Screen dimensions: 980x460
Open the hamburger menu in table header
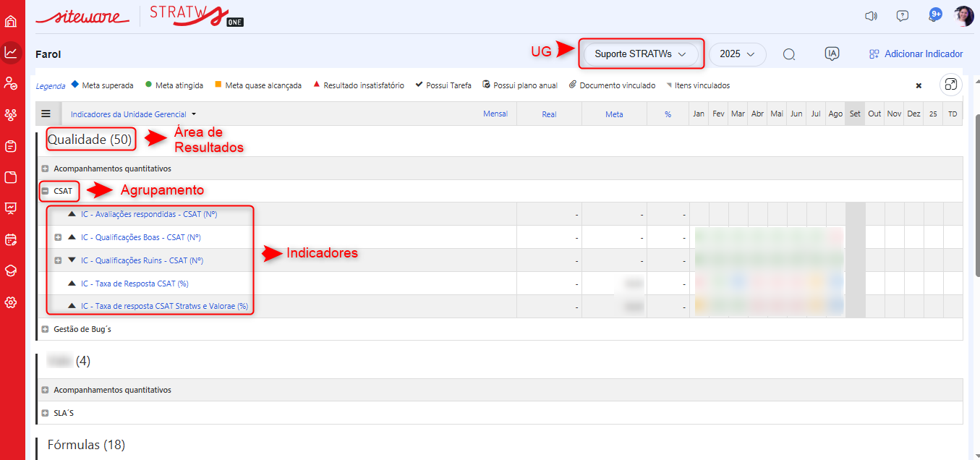click(x=46, y=114)
